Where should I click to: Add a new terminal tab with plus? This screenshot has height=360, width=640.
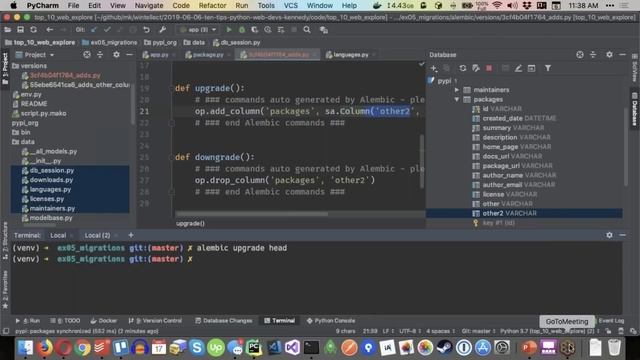(131, 235)
